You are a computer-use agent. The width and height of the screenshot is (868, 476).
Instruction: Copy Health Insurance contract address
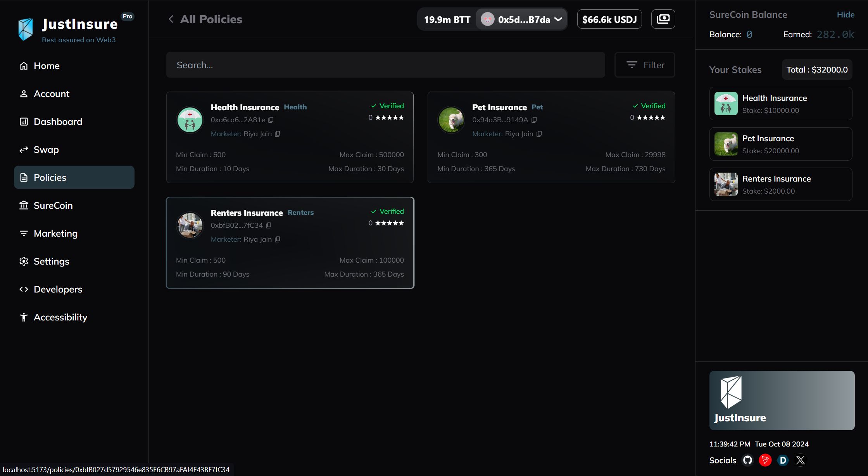coord(271,120)
